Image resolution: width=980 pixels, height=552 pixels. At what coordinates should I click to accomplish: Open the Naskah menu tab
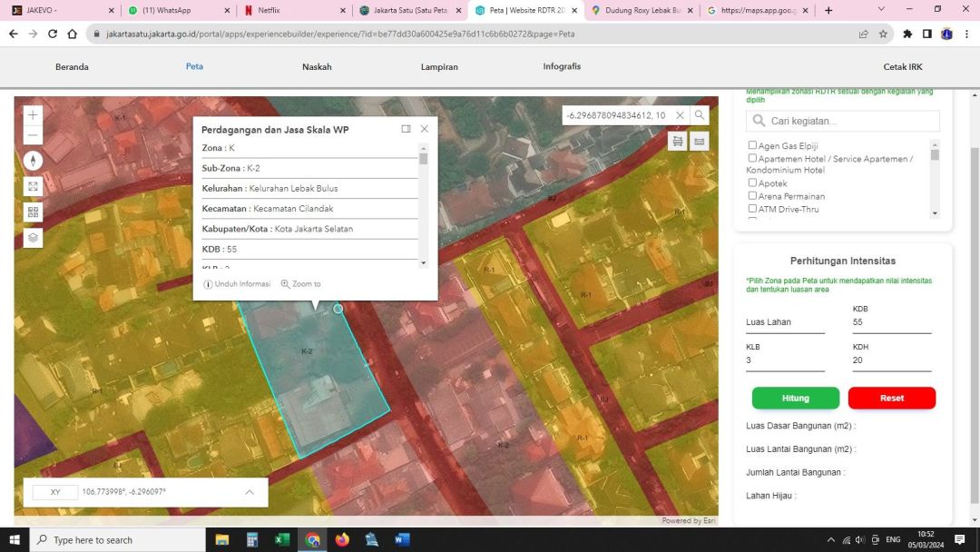317,67
